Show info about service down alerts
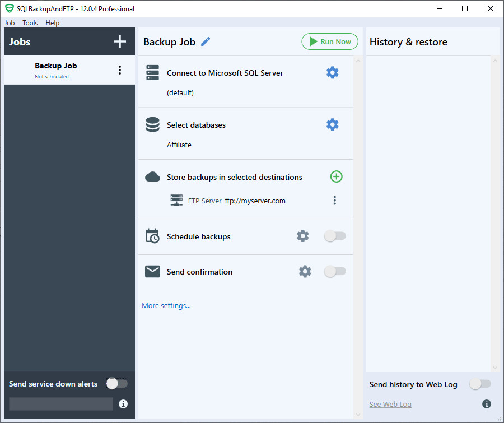The image size is (504, 423). coord(123,404)
